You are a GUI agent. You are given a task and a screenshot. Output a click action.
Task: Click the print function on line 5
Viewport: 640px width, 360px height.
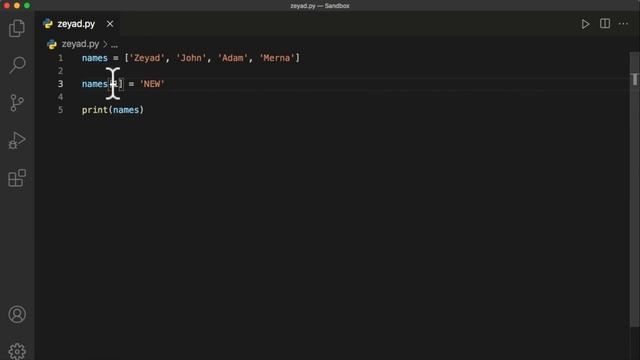[x=95, y=110]
